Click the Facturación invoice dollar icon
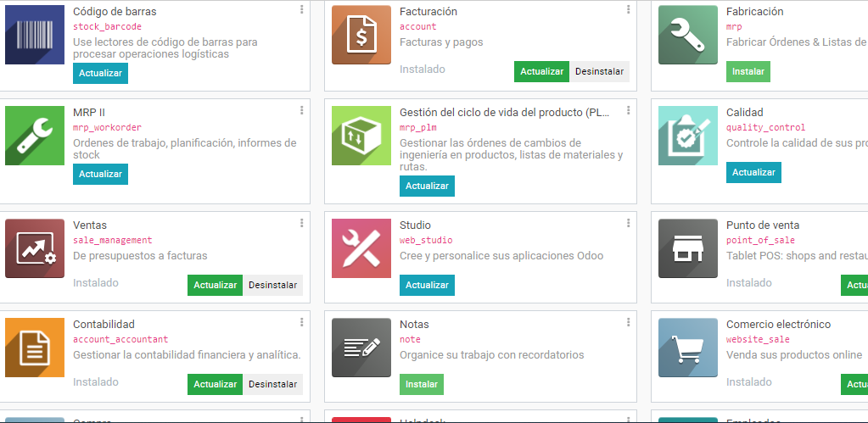The width and height of the screenshot is (868, 423). coord(361,35)
